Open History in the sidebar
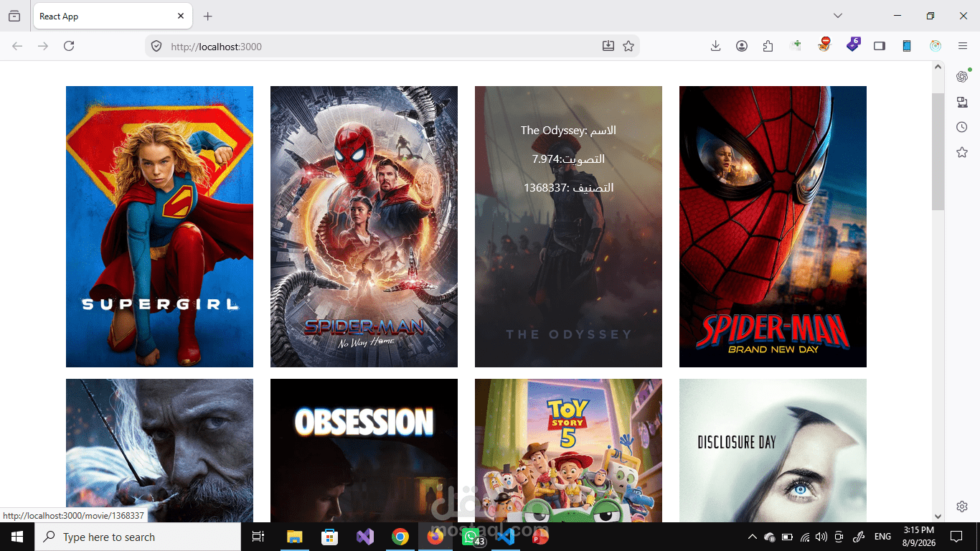 point(962,127)
